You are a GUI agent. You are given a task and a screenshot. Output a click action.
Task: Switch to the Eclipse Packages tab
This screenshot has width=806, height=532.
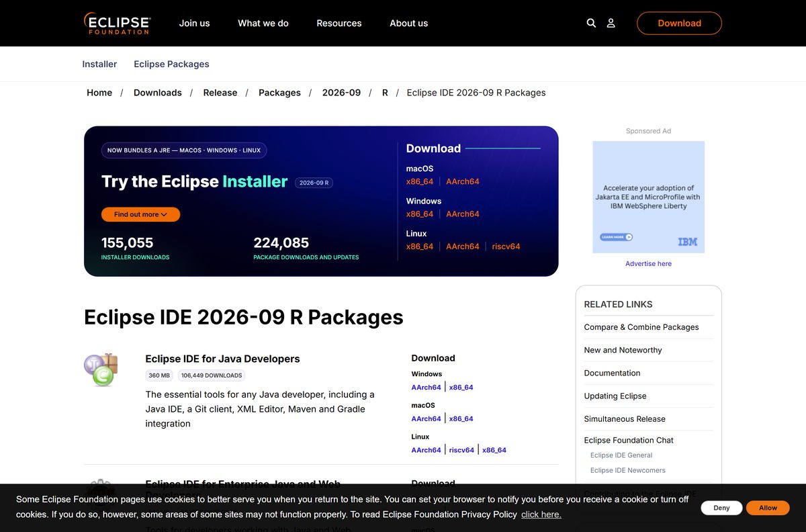tap(171, 64)
